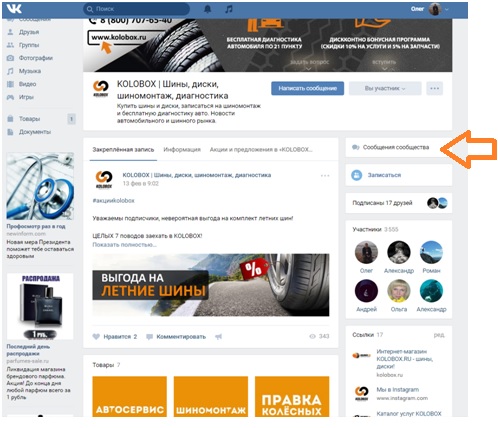Open the music note icon in header

click(229, 9)
